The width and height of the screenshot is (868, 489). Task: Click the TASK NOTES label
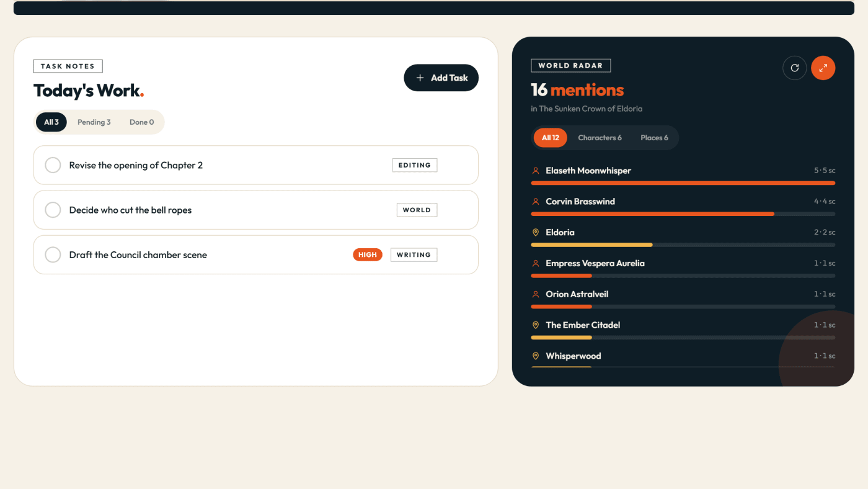click(x=68, y=66)
